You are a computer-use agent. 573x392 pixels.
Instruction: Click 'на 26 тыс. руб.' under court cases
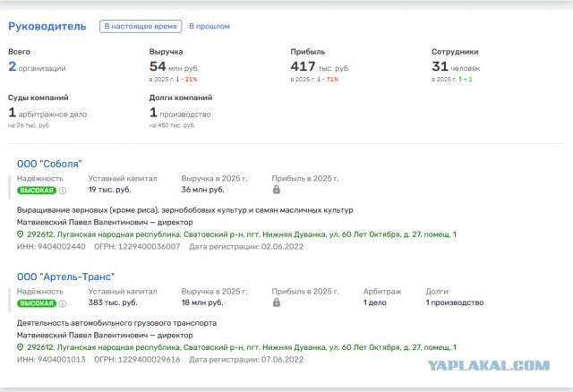coord(30,125)
